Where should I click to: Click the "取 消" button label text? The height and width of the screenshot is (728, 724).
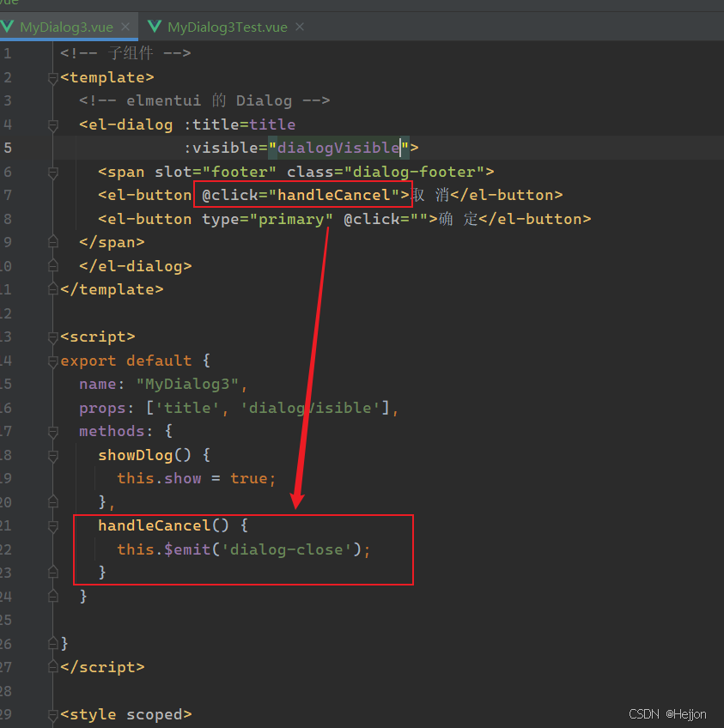click(x=430, y=195)
